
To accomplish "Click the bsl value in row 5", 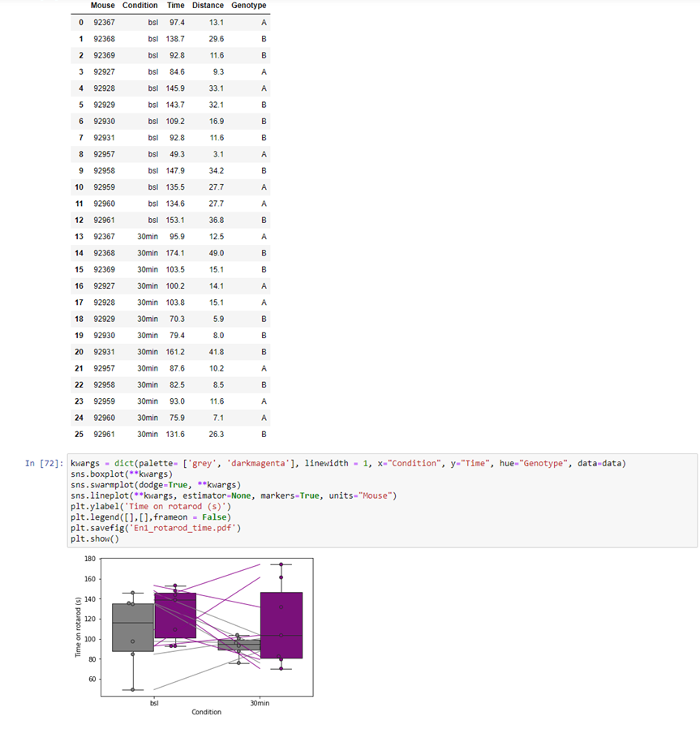I will coord(152,104).
